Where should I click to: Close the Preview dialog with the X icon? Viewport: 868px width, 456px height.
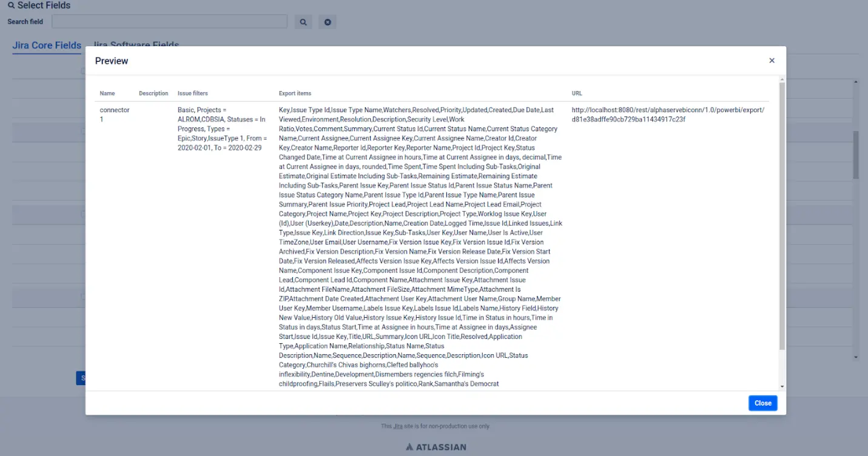coord(772,61)
